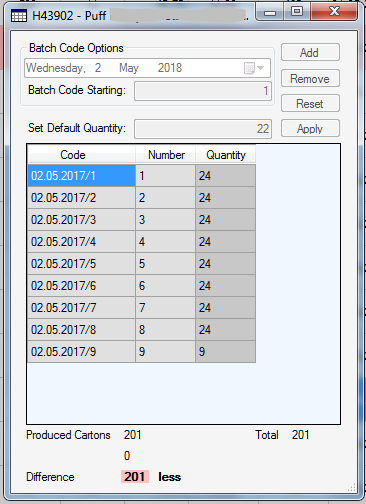Click the month May in date field

129,68
